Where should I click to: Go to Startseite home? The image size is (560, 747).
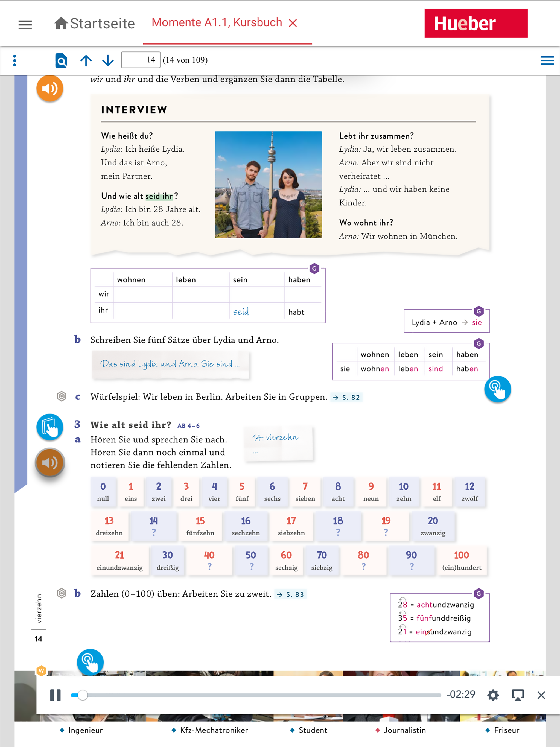coord(94,23)
